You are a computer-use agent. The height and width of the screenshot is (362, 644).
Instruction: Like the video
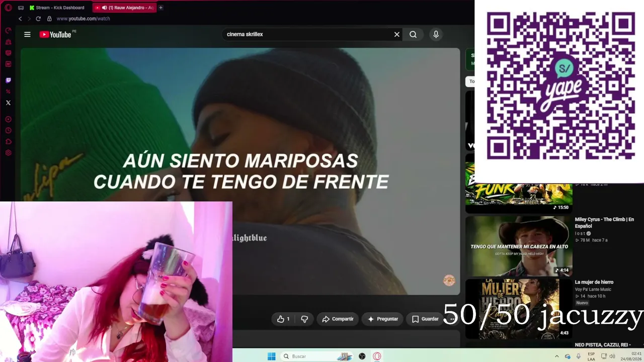[x=283, y=319]
